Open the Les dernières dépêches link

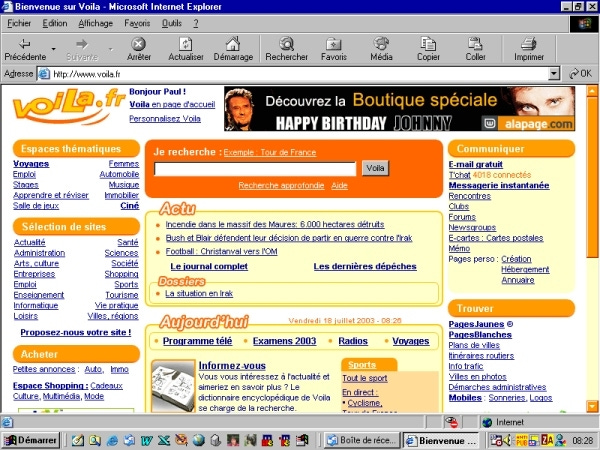pos(365,266)
